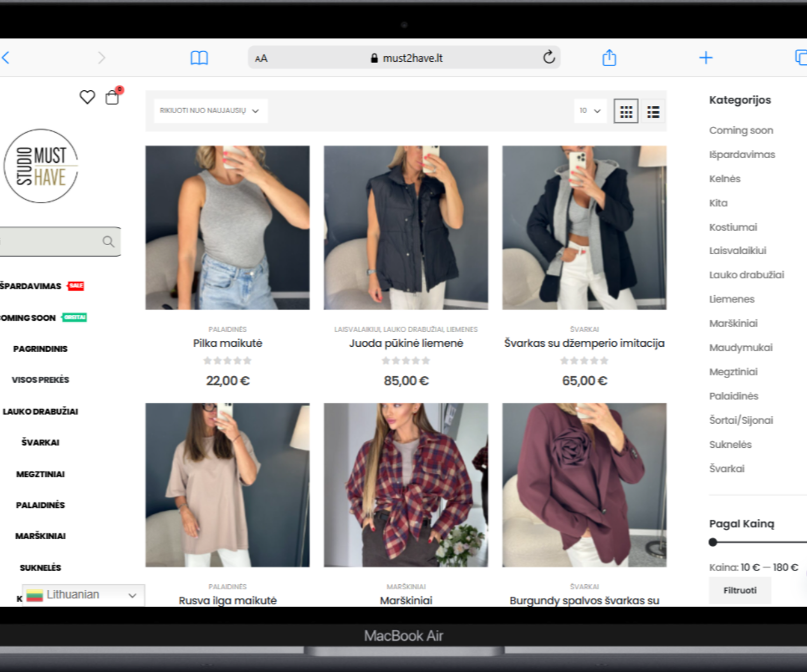Go back using Safari back arrow
Image resolution: width=807 pixels, height=672 pixels.
(x=6, y=58)
